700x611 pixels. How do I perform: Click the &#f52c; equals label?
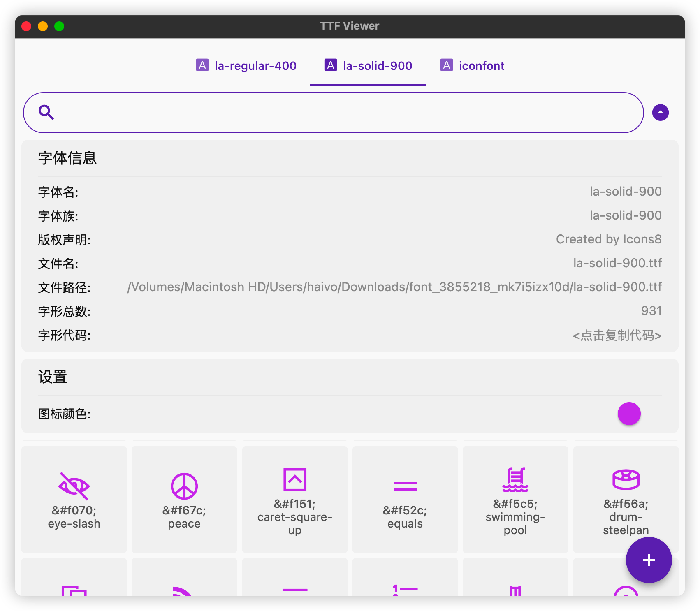(405, 517)
